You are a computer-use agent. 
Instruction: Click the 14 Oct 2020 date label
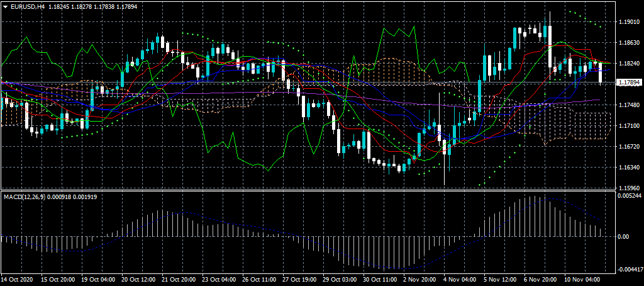click(16, 280)
